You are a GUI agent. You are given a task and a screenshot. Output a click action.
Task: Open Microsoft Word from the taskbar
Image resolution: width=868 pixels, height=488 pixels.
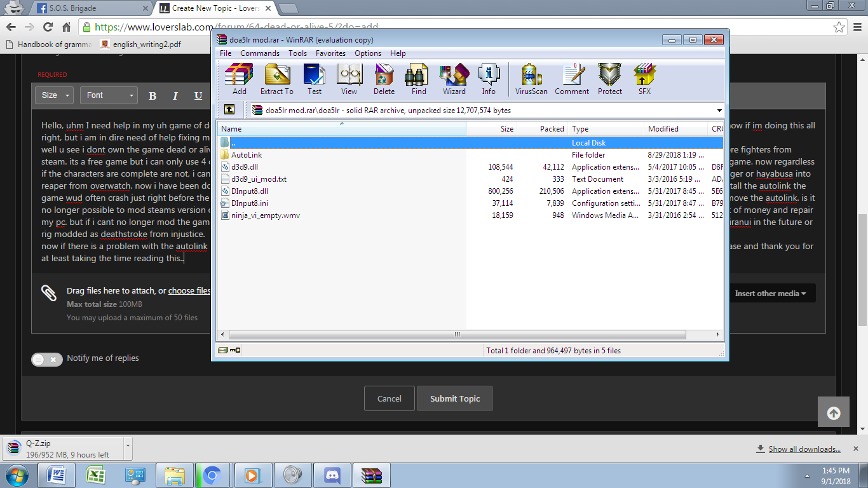click(x=57, y=475)
